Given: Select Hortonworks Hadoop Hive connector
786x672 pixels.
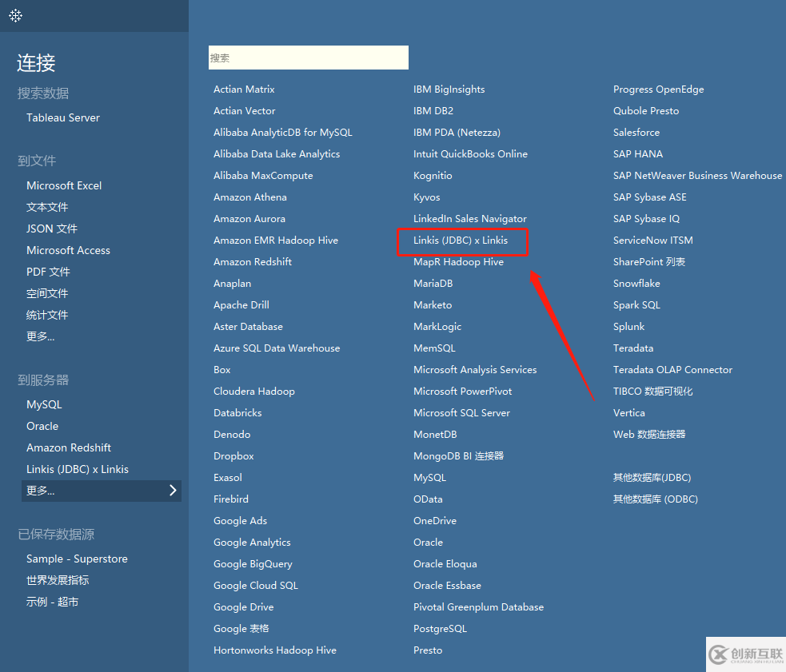Looking at the screenshot, I should [275, 650].
